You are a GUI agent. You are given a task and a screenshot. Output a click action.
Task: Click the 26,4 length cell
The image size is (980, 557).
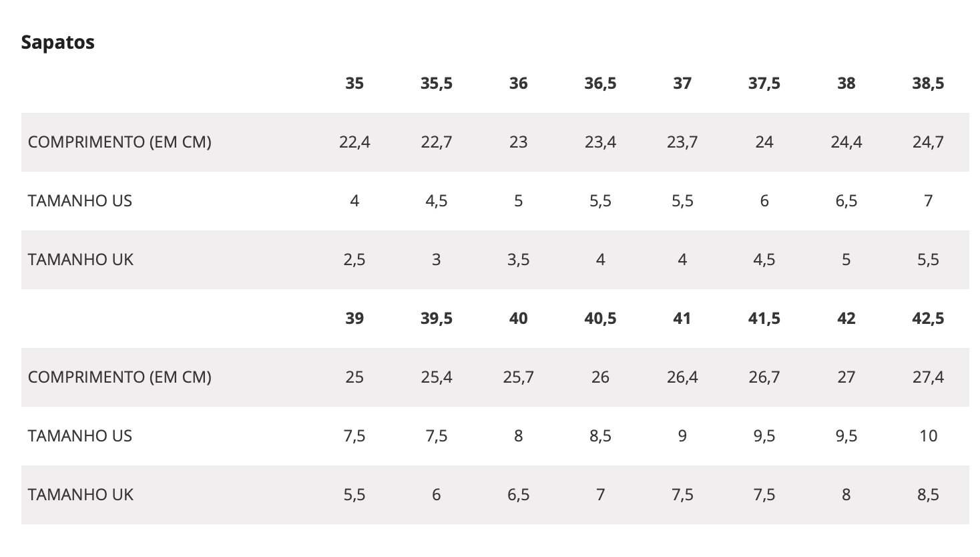coord(682,377)
